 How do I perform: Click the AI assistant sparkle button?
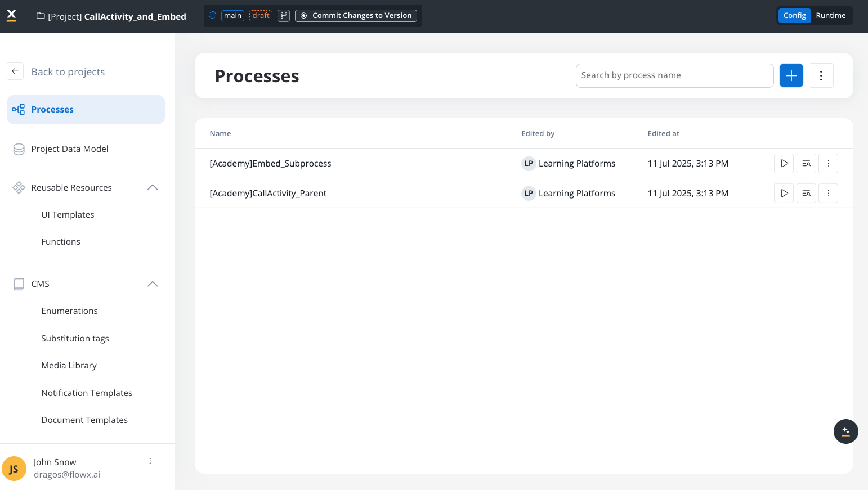[845, 431]
